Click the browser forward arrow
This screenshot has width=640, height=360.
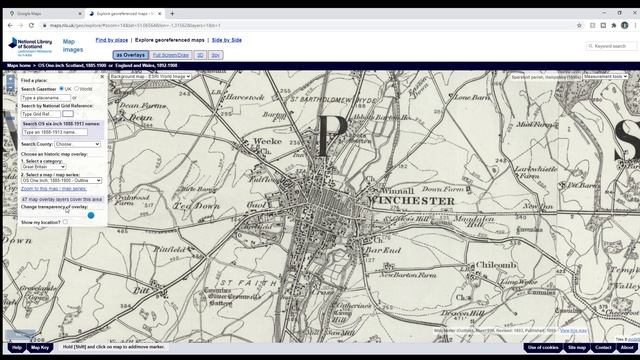click(21, 25)
